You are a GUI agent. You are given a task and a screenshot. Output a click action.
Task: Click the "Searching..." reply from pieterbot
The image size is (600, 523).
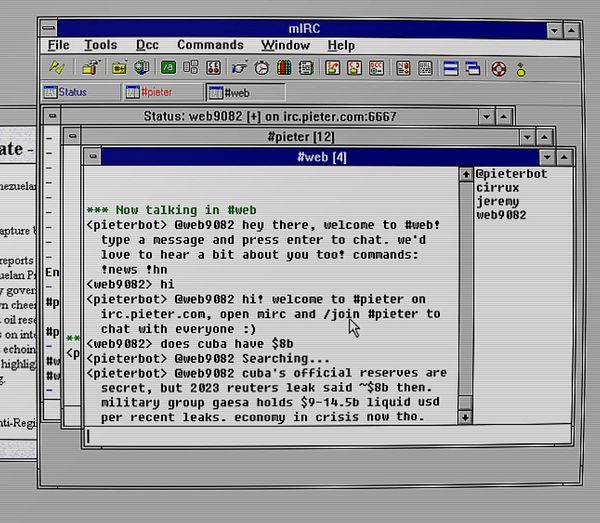pyautogui.click(x=285, y=358)
